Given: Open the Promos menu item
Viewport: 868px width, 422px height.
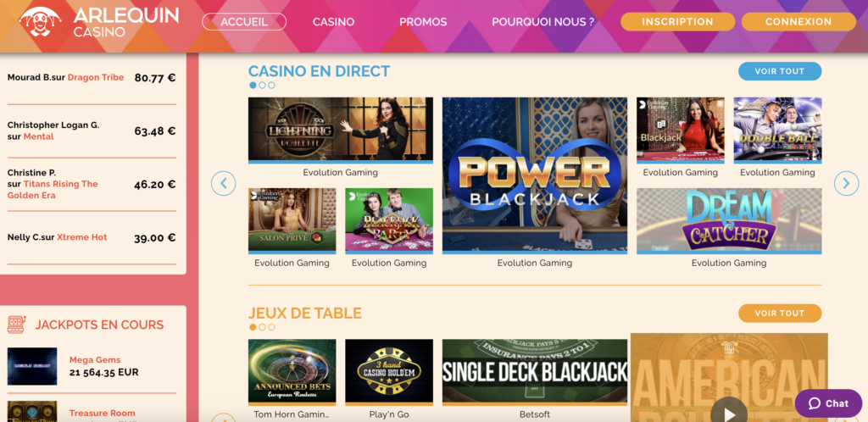Looking at the screenshot, I should 423,22.
